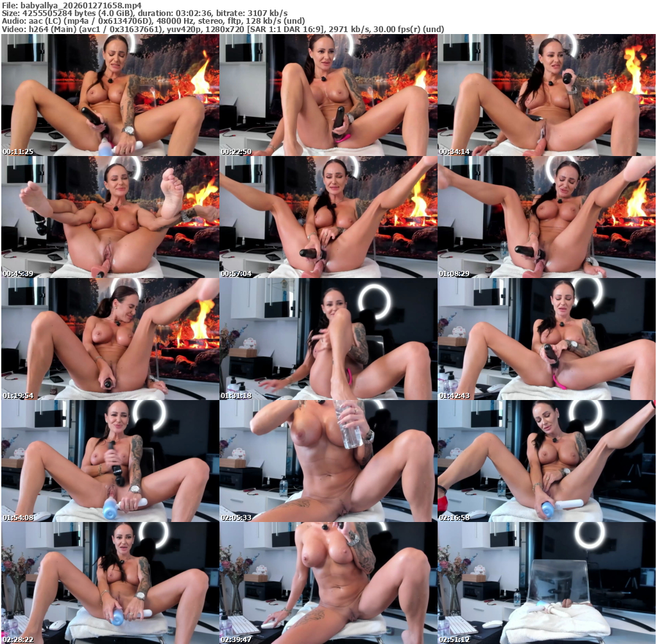Viewport: 657px width, 644px height.
Task: Click the frame marked 00:45:39
Action: pos(110,217)
